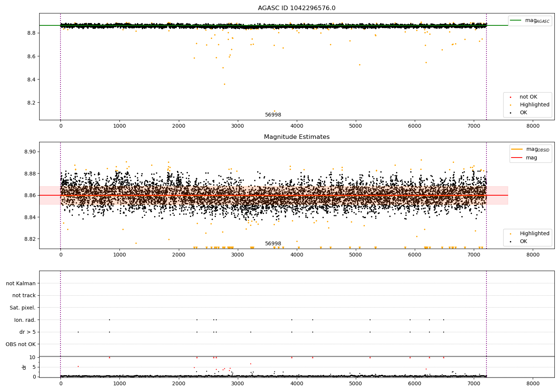Click x-axis tick "1000" under the top plot
560x392 pixels.
pyautogui.click(x=119, y=126)
